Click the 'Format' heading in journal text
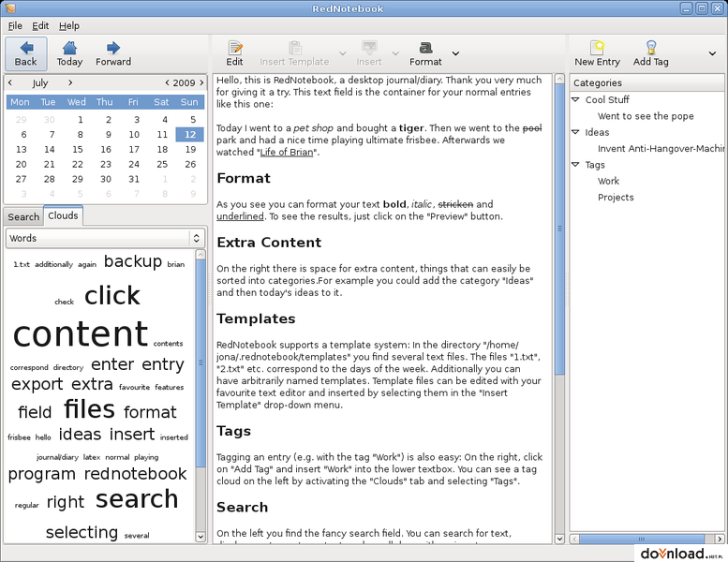 click(244, 178)
